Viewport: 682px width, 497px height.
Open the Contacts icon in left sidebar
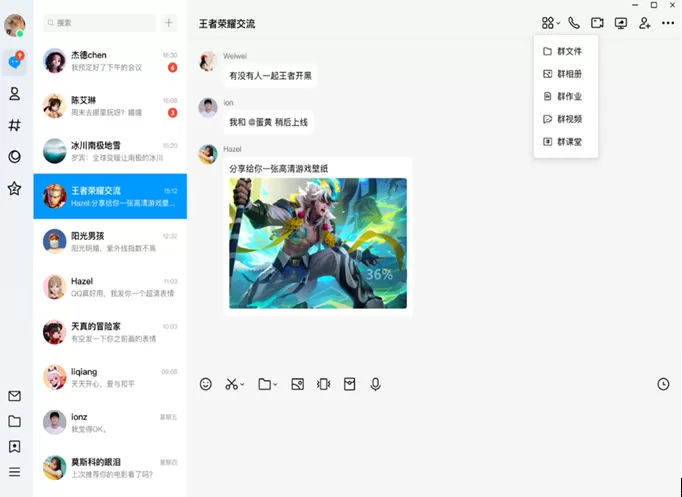point(14,94)
